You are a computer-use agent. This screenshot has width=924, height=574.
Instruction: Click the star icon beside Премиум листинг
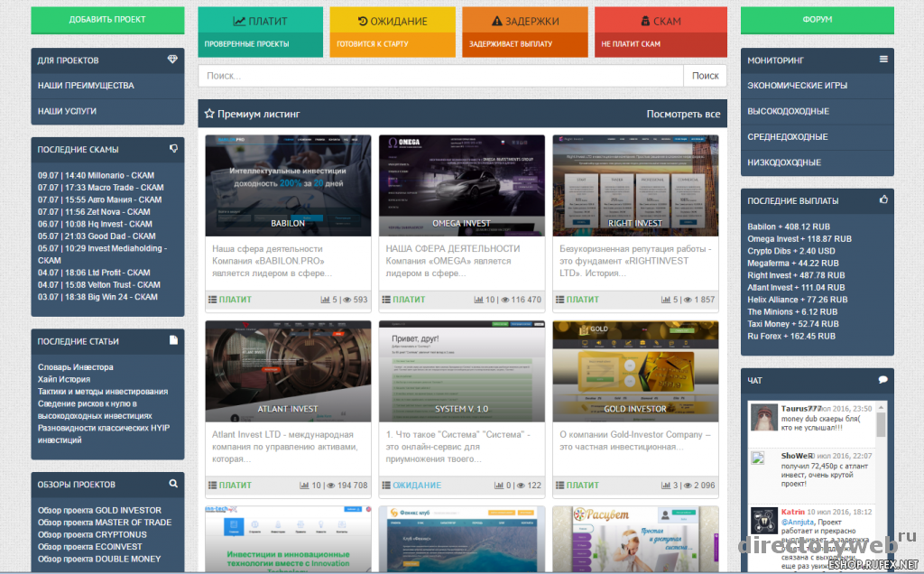coord(209,114)
